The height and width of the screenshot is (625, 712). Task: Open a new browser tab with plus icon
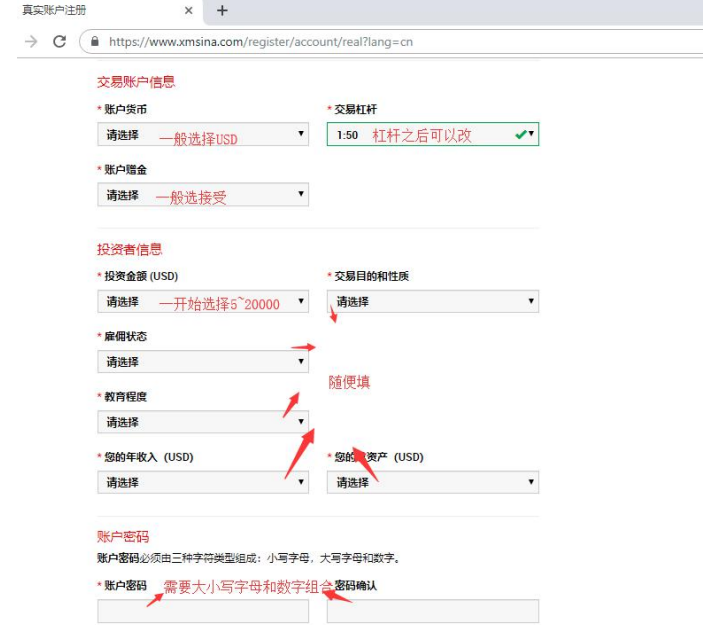pos(222,11)
